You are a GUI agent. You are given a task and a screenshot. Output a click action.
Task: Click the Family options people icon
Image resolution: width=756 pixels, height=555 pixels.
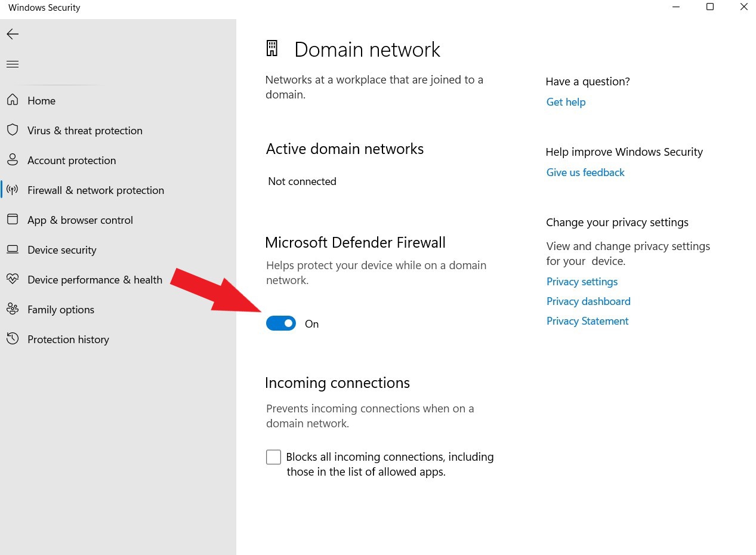point(13,309)
